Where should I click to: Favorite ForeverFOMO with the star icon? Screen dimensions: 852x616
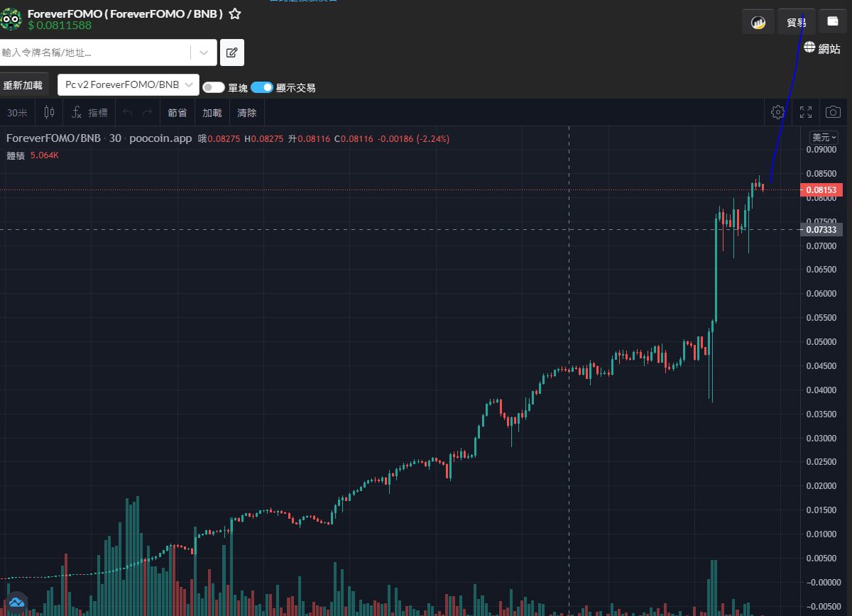(x=234, y=14)
